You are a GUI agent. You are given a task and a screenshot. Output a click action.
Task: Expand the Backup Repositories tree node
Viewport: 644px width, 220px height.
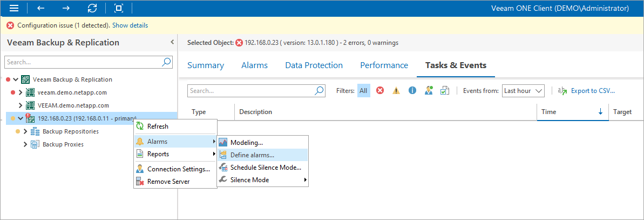(25, 131)
